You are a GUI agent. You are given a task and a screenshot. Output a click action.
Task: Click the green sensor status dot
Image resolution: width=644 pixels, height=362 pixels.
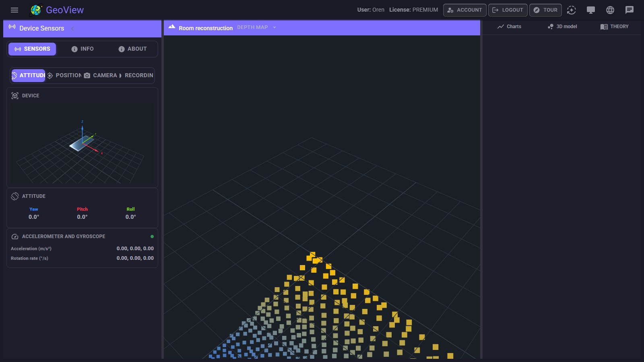(152, 237)
